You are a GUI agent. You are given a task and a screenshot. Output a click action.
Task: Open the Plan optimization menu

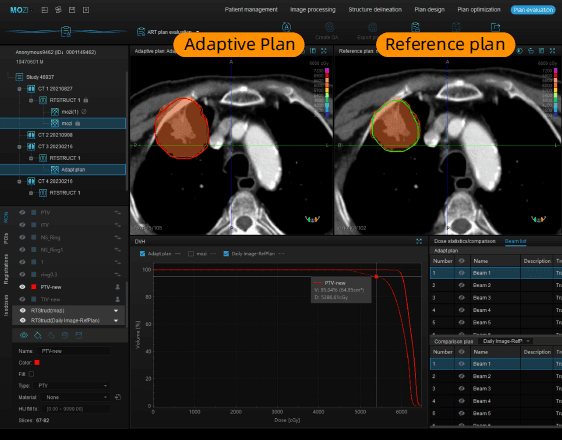478,10
